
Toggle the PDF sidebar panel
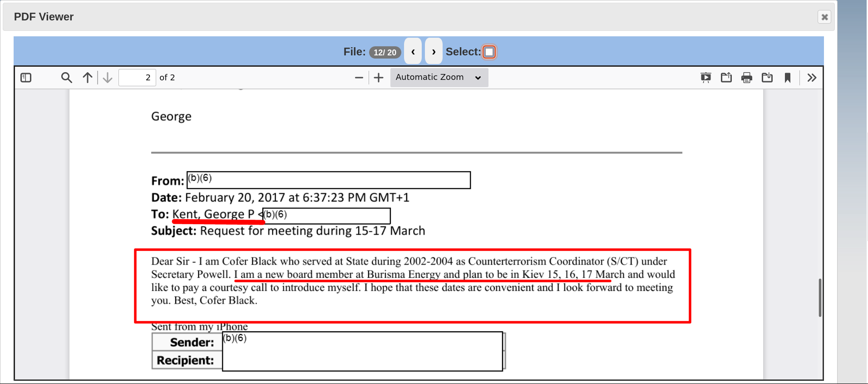26,78
